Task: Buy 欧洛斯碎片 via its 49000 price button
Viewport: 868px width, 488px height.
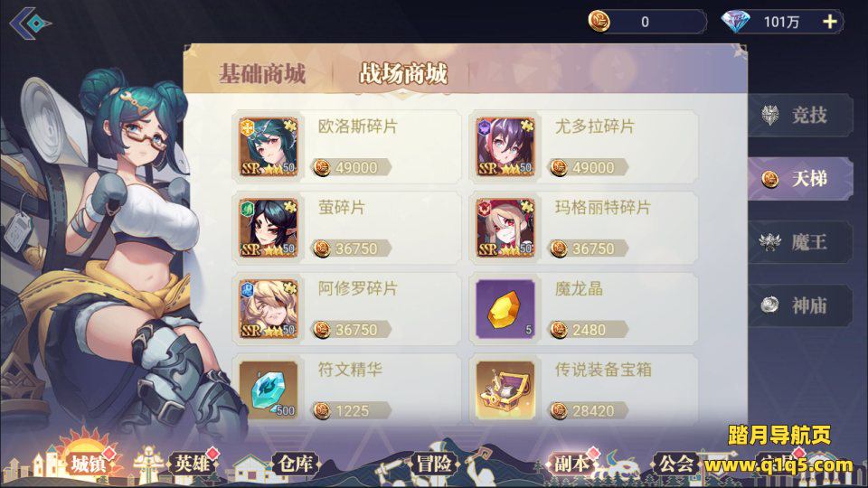Action: pyautogui.click(x=351, y=167)
